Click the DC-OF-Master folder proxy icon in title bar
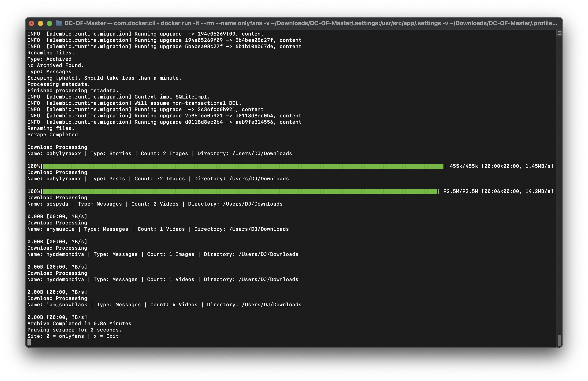Viewport: 588px width, 381px height. click(x=59, y=23)
